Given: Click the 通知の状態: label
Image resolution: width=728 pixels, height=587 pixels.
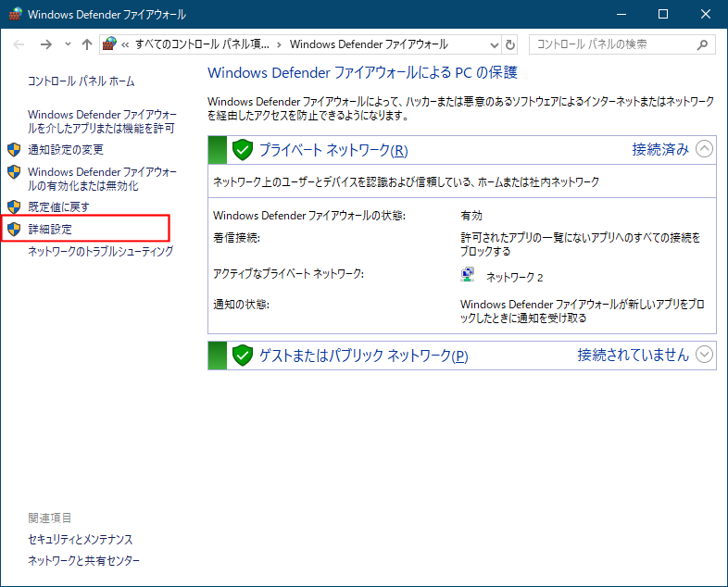Looking at the screenshot, I should click(x=241, y=305).
